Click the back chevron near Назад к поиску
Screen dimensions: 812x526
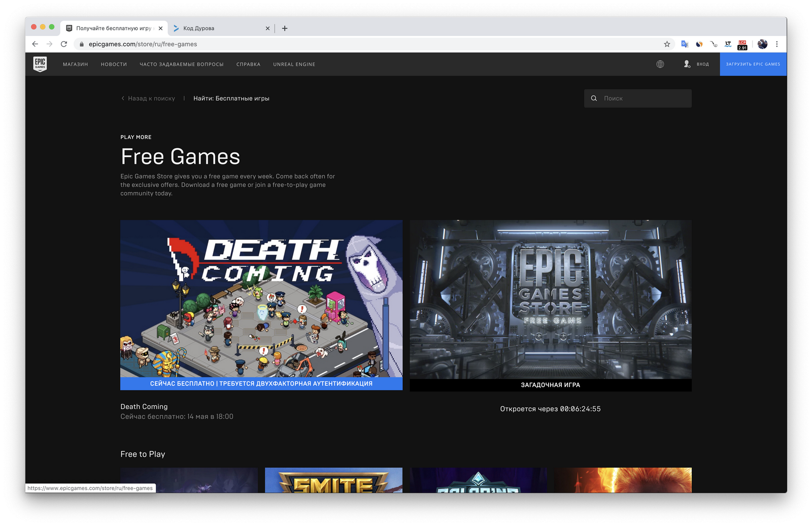click(x=123, y=98)
